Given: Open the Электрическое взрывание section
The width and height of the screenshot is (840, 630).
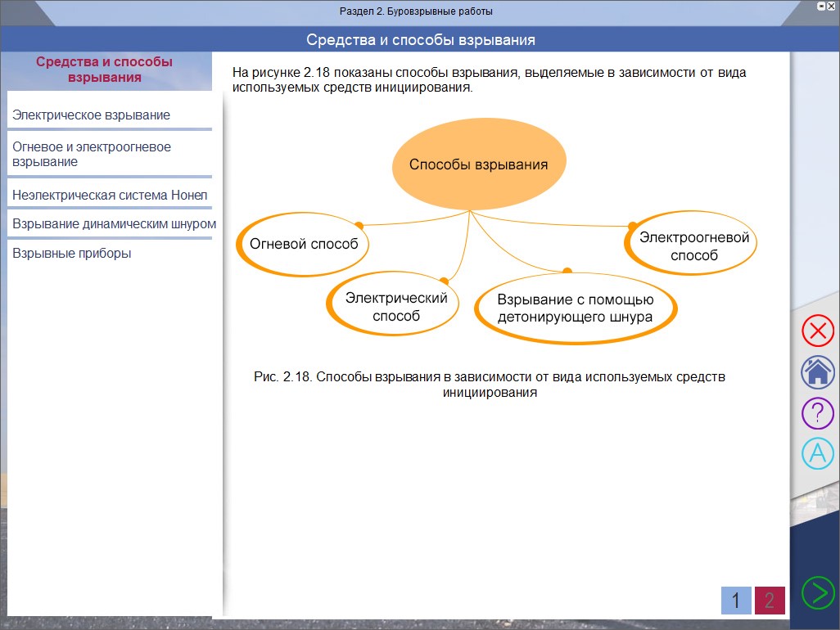Looking at the screenshot, I should coord(92,115).
